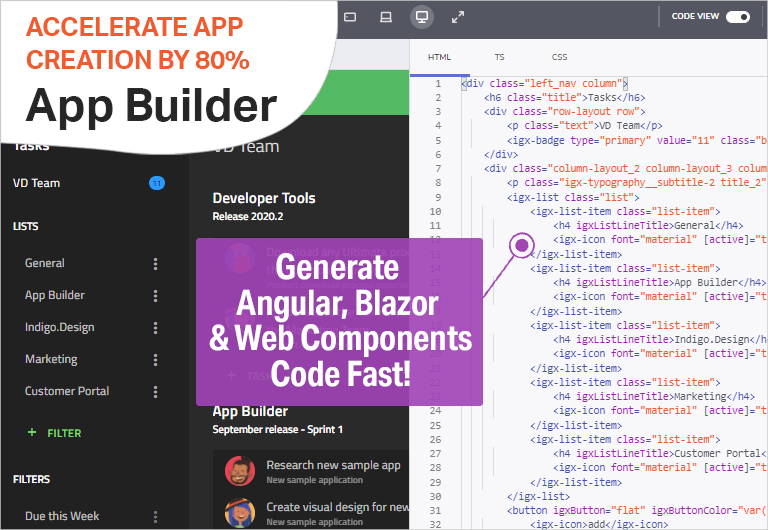
Task: Open the Indigo.Design list item
Action: click(60, 327)
